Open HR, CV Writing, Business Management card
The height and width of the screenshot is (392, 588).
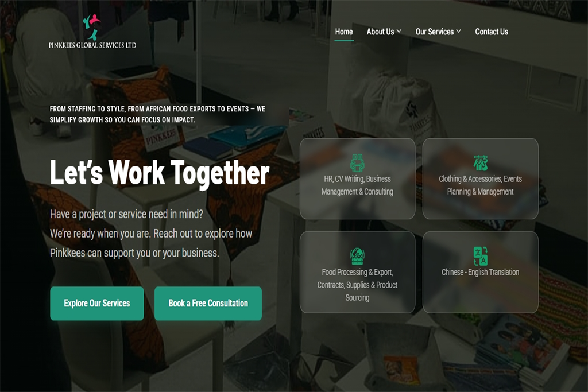tap(357, 178)
